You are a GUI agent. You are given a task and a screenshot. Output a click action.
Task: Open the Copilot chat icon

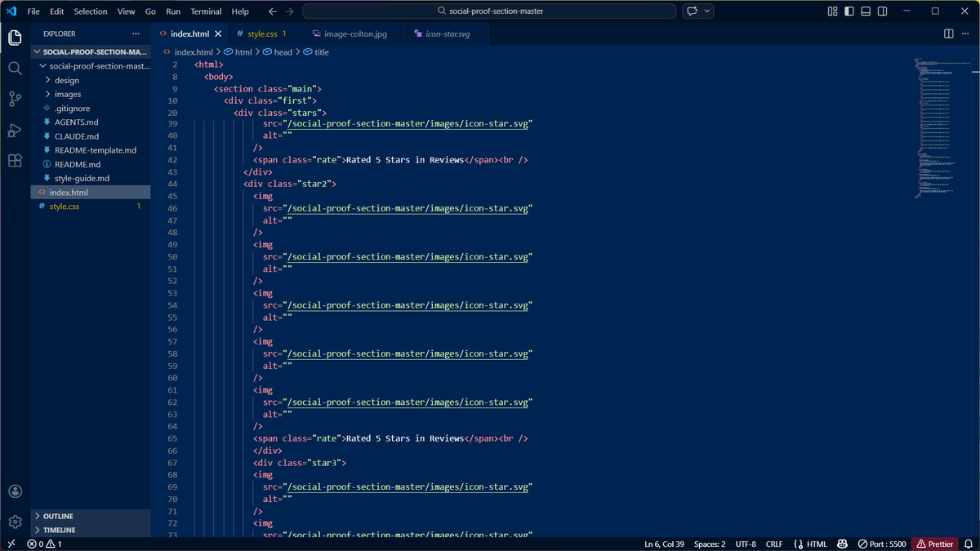tap(693, 11)
